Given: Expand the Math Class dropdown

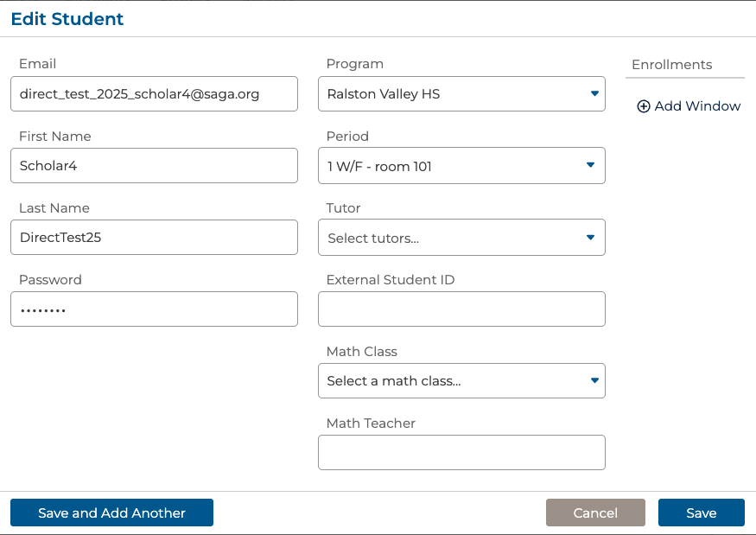Looking at the screenshot, I should click(x=594, y=380).
